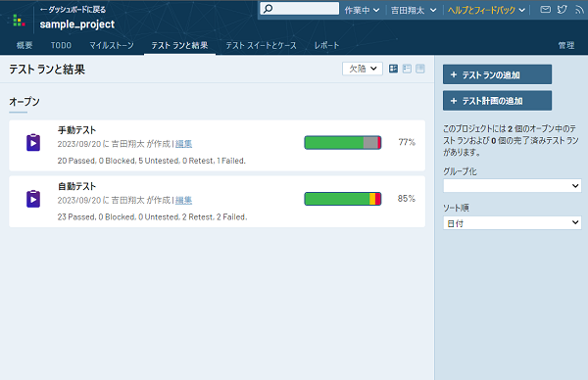Click 編集 link for 自動テスト
Image resolution: width=588 pixels, height=380 pixels.
pyautogui.click(x=184, y=200)
